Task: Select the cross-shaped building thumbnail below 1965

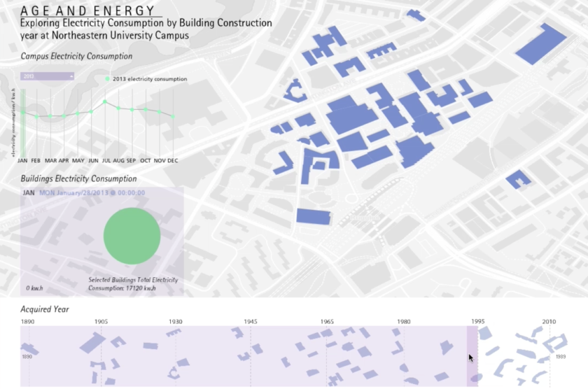Action: [335, 379]
